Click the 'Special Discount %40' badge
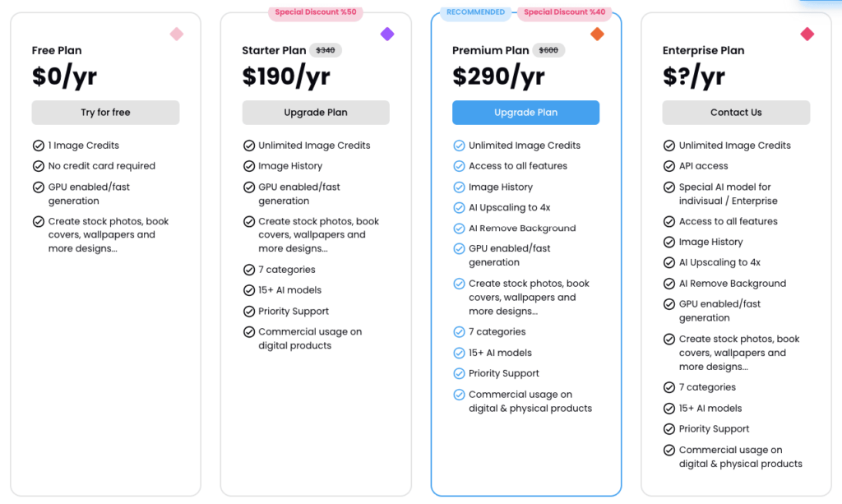This screenshot has height=504, width=842. (565, 12)
